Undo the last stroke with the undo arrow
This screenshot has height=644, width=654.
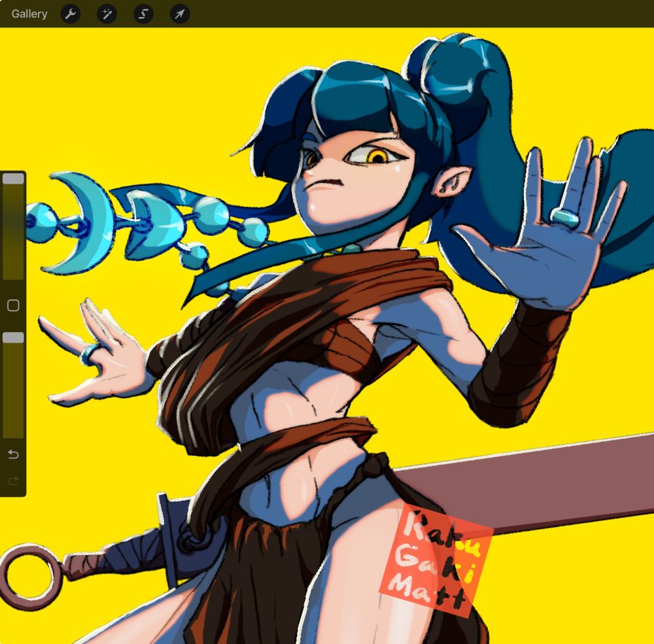pos(13,454)
